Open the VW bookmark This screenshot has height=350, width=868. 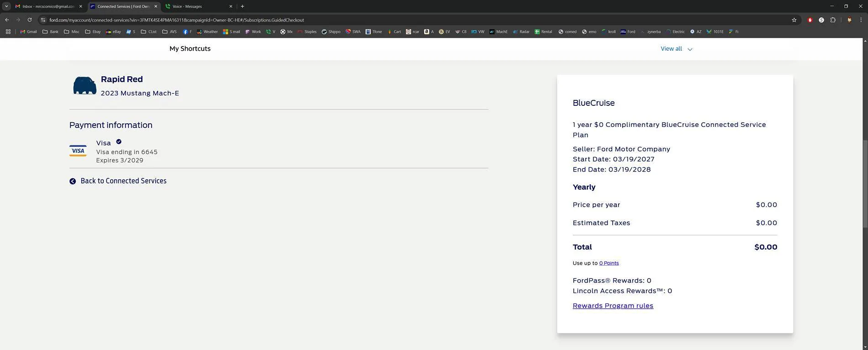(x=478, y=32)
